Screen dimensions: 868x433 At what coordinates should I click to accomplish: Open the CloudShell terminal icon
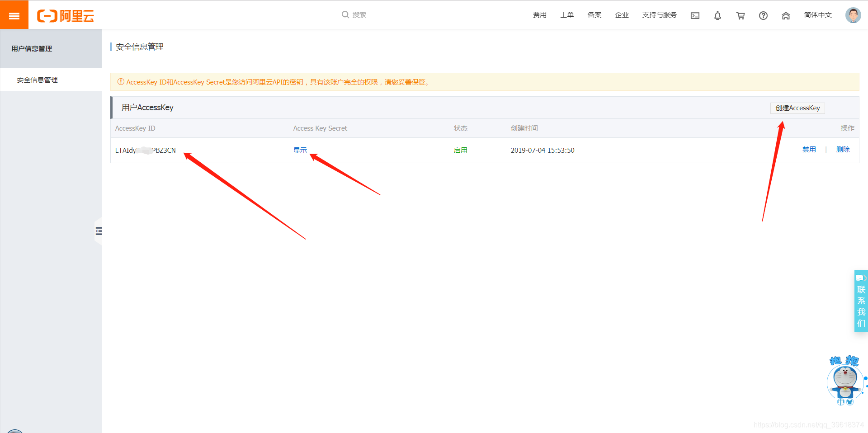[x=695, y=15]
